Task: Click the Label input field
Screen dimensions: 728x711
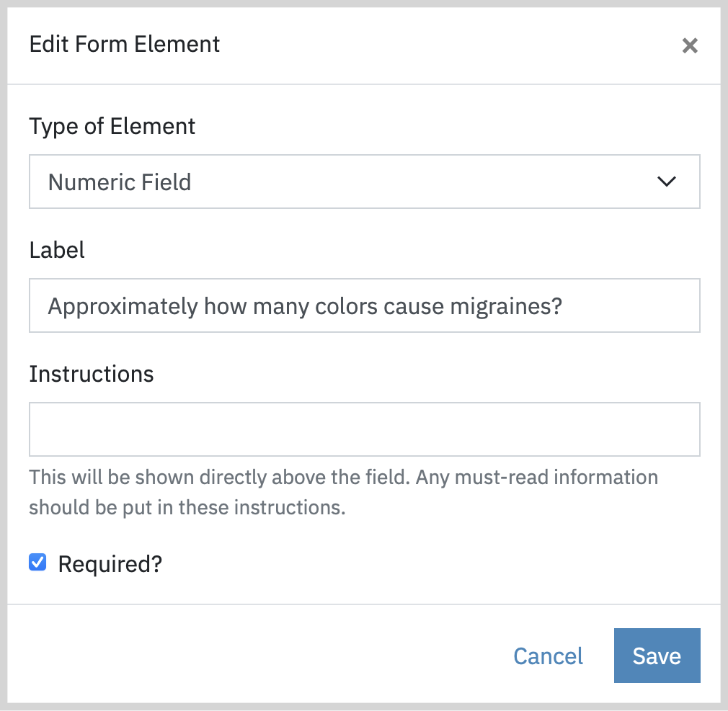Action: [365, 305]
